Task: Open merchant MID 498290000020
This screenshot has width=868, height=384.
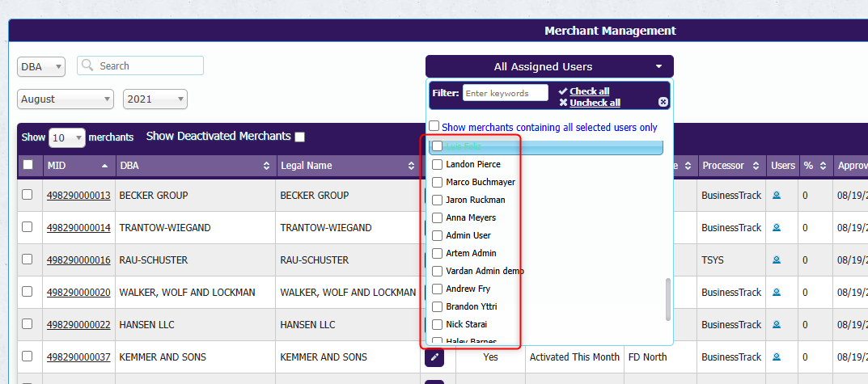Action: [78, 293]
